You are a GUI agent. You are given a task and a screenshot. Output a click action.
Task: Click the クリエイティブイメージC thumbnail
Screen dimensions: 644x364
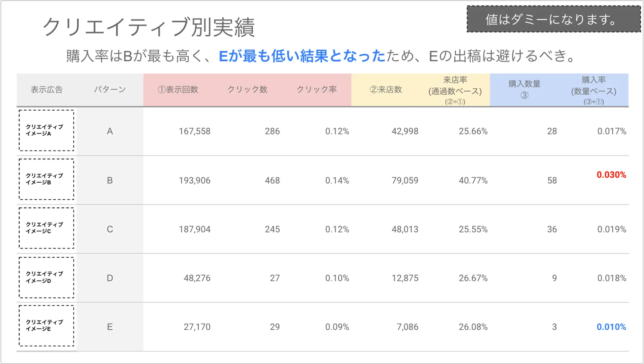coord(46,228)
